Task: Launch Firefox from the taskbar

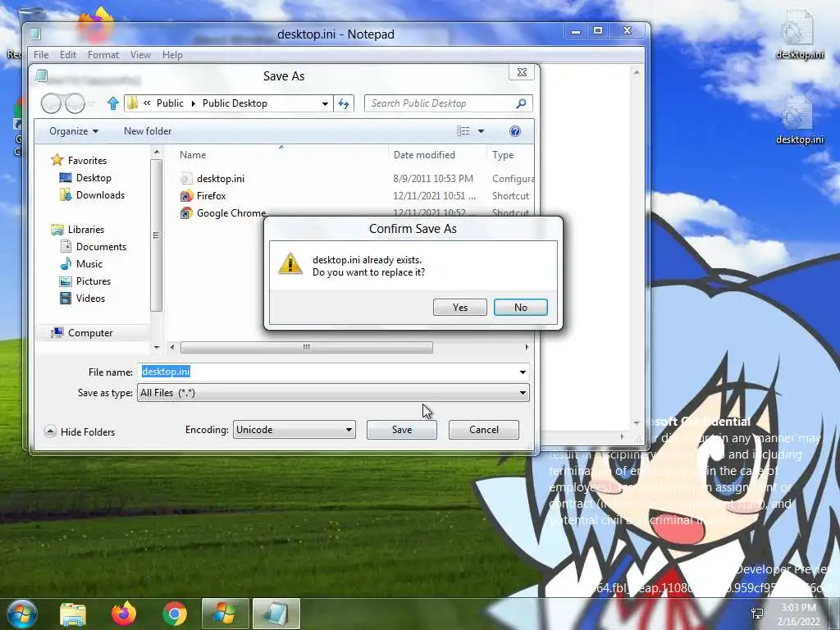Action: pyautogui.click(x=123, y=614)
